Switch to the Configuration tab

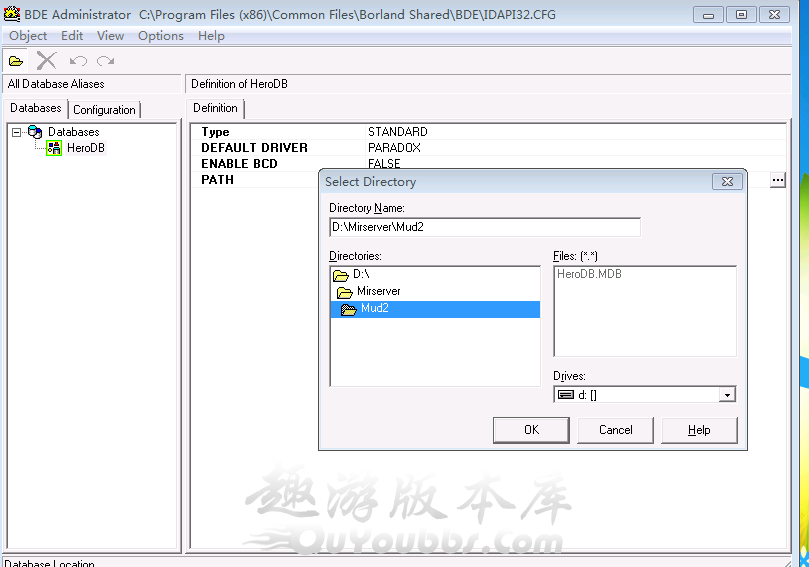point(104,110)
